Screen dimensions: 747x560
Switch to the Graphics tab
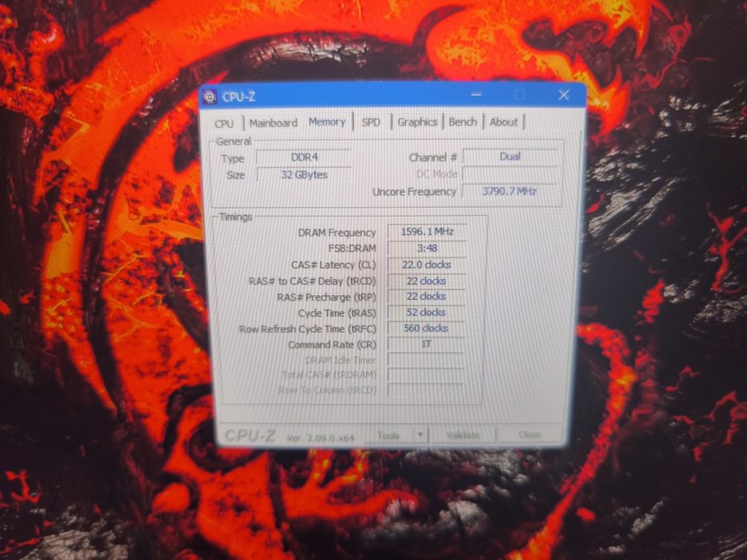pos(417,122)
